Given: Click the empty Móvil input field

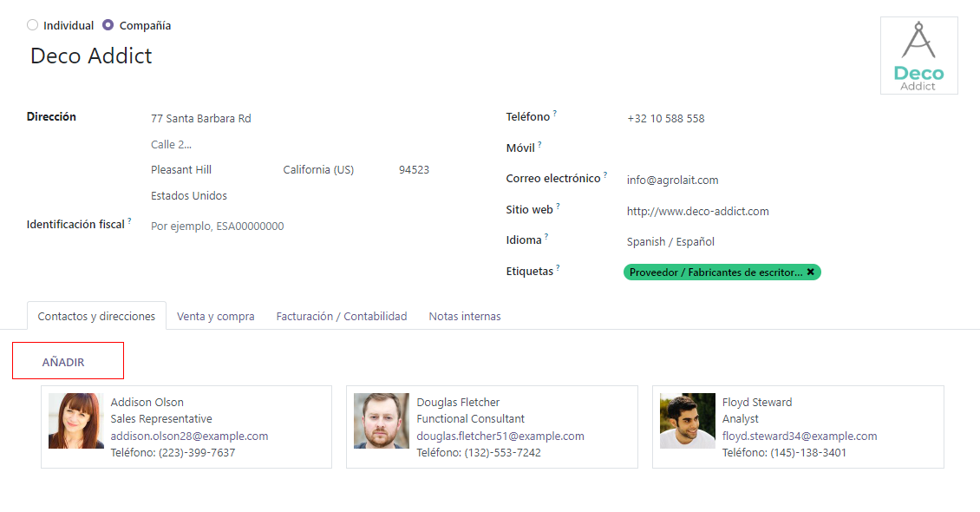Looking at the screenshot, I should coord(685,148).
